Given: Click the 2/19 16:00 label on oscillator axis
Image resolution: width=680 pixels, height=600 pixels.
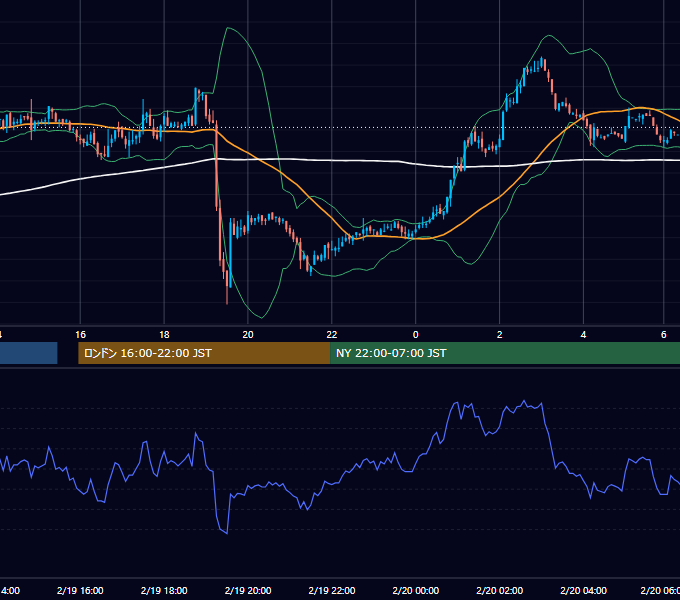Looking at the screenshot, I should (x=80, y=590).
